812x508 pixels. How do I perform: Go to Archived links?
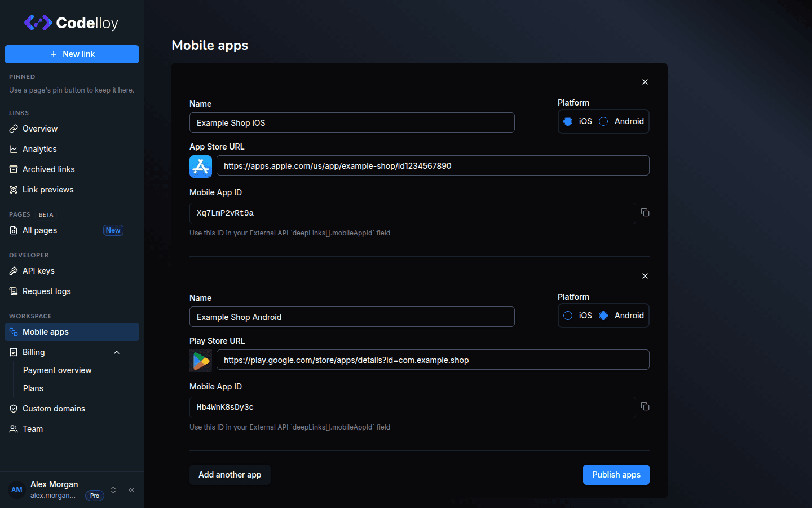coord(72,169)
